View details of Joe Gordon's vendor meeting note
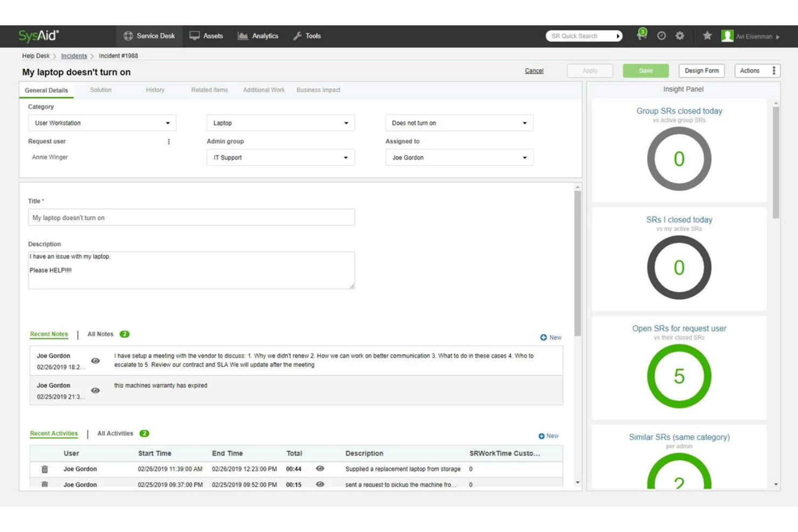 (x=95, y=360)
